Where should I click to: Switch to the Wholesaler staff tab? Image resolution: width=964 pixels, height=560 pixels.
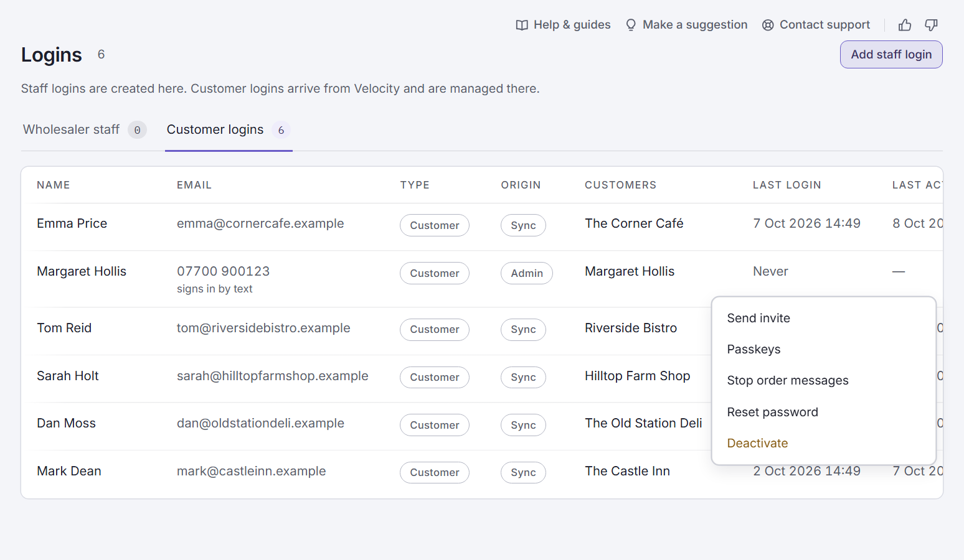point(84,129)
